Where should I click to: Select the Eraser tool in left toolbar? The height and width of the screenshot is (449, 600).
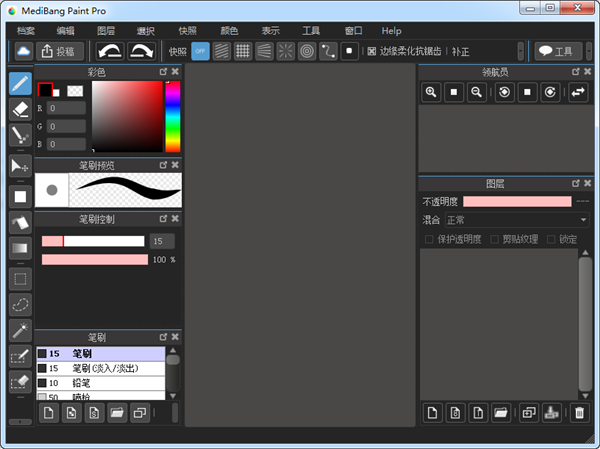click(x=19, y=107)
